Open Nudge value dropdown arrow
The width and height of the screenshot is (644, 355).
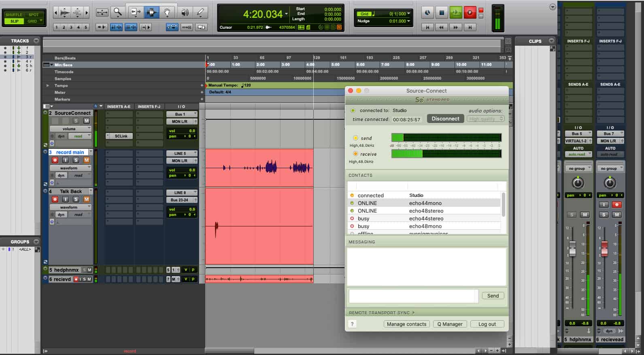pyautogui.click(x=408, y=21)
